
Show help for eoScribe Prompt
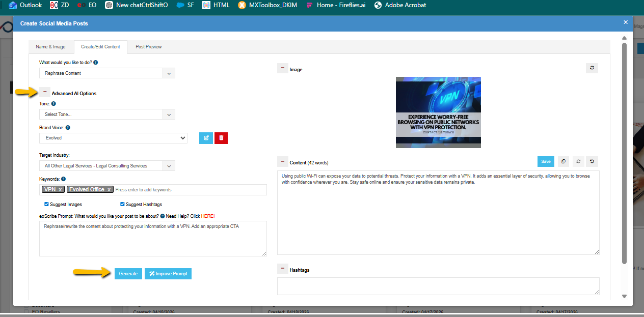pos(162,216)
